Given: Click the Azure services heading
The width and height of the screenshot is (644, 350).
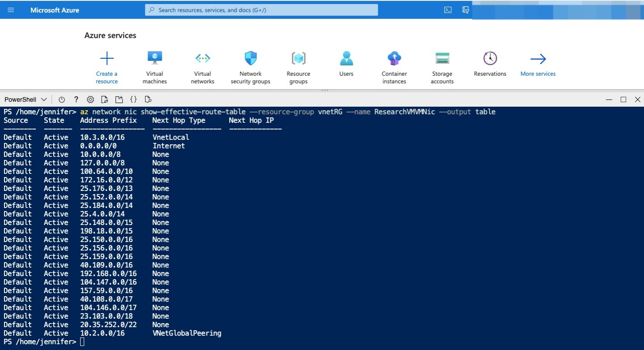Looking at the screenshot, I should [x=110, y=35].
